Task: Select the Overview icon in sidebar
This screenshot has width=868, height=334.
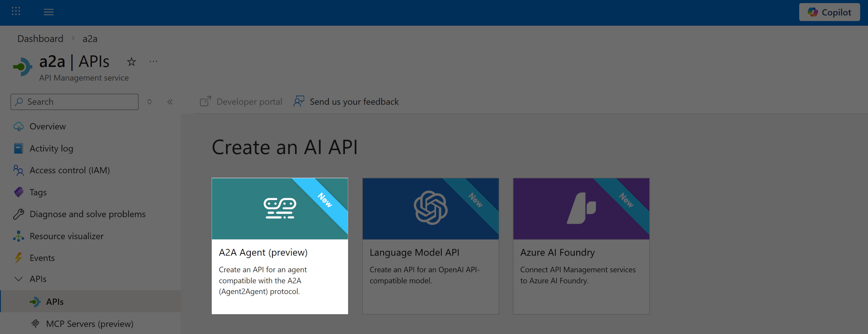Action: coord(19,126)
